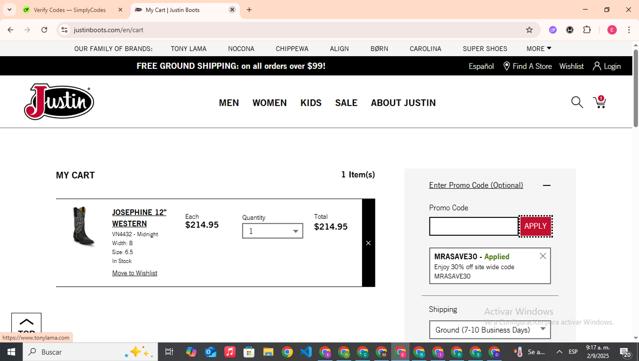The image size is (639, 361).
Task: Go to ALIGN brand
Action: 339,48
